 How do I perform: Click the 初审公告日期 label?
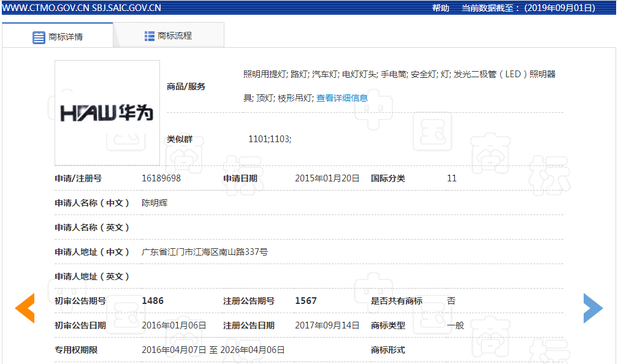80,325
